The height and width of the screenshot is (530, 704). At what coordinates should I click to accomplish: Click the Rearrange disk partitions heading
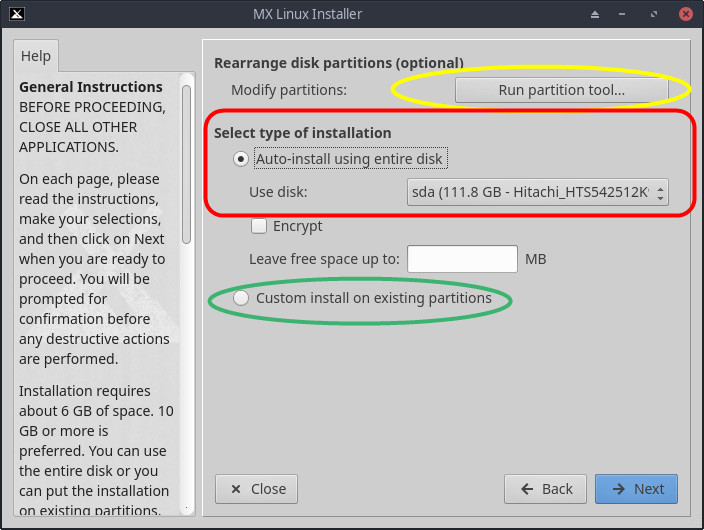(339, 63)
